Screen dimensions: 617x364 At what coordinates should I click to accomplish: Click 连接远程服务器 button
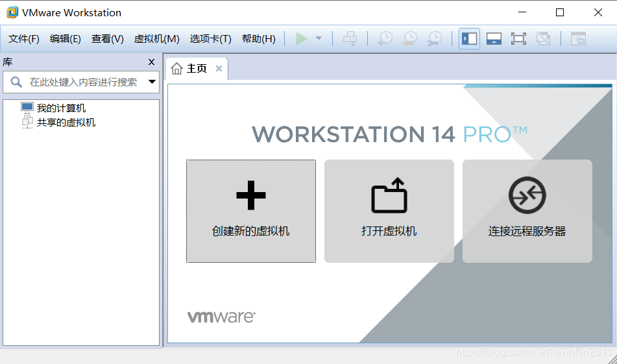pos(527,211)
